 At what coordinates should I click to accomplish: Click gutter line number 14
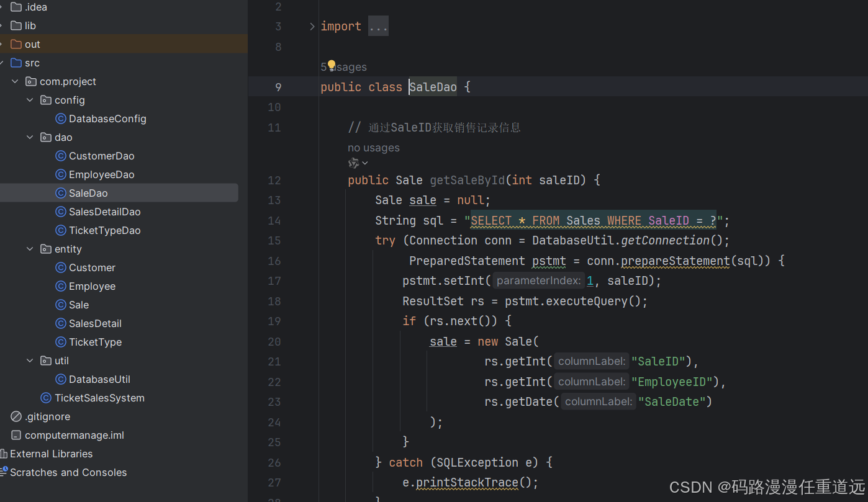(274, 221)
